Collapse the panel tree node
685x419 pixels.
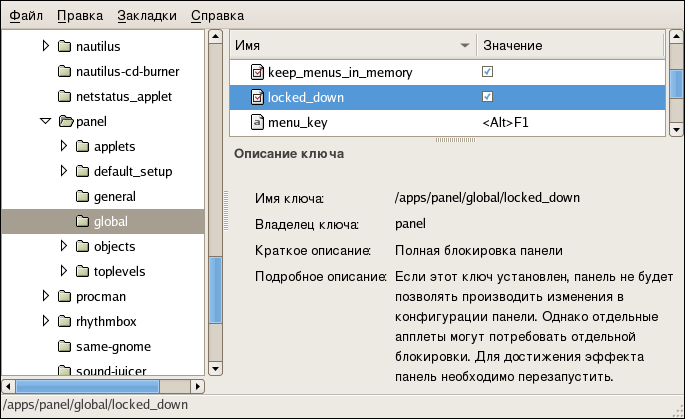pyautogui.click(x=45, y=122)
